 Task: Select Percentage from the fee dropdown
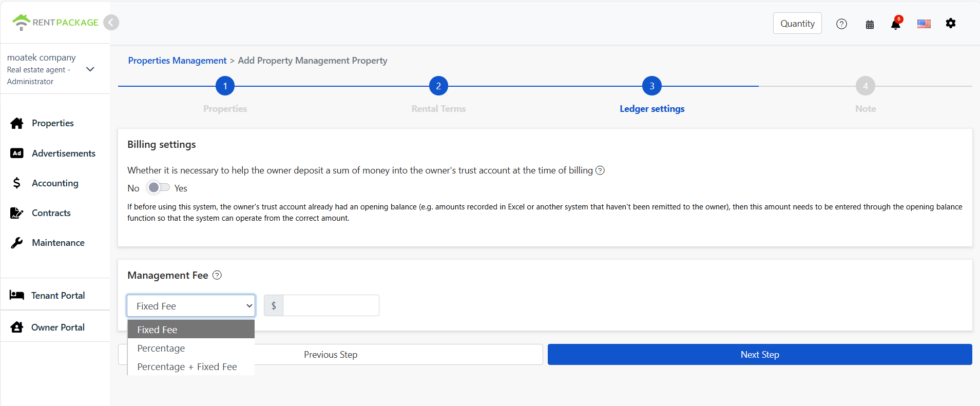tap(161, 348)
